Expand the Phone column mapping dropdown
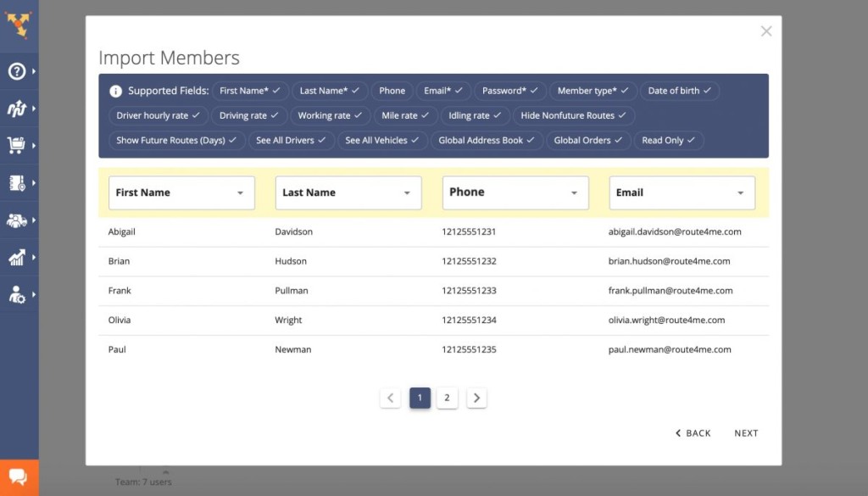The width and height of the screenshot is (868, 496). pos(515,193)
